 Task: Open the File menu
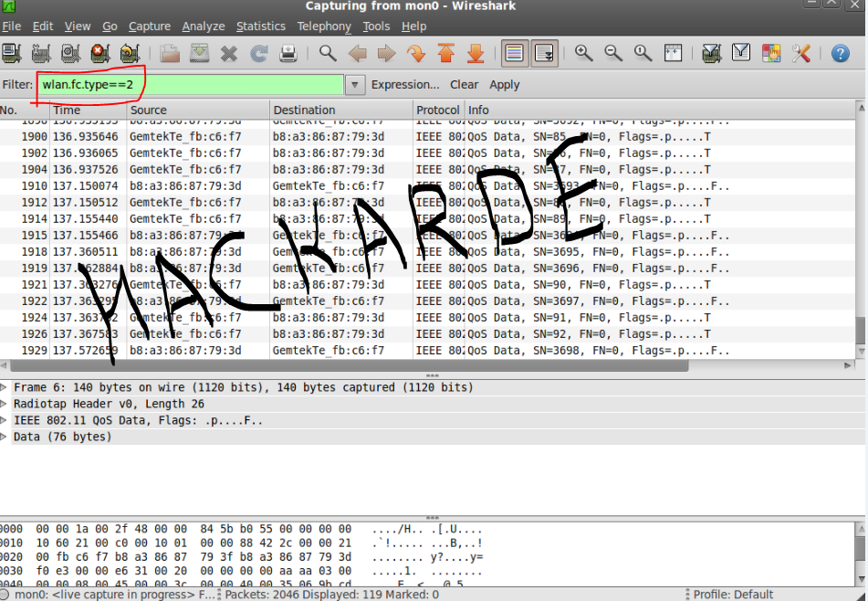(x=11, y=26)
